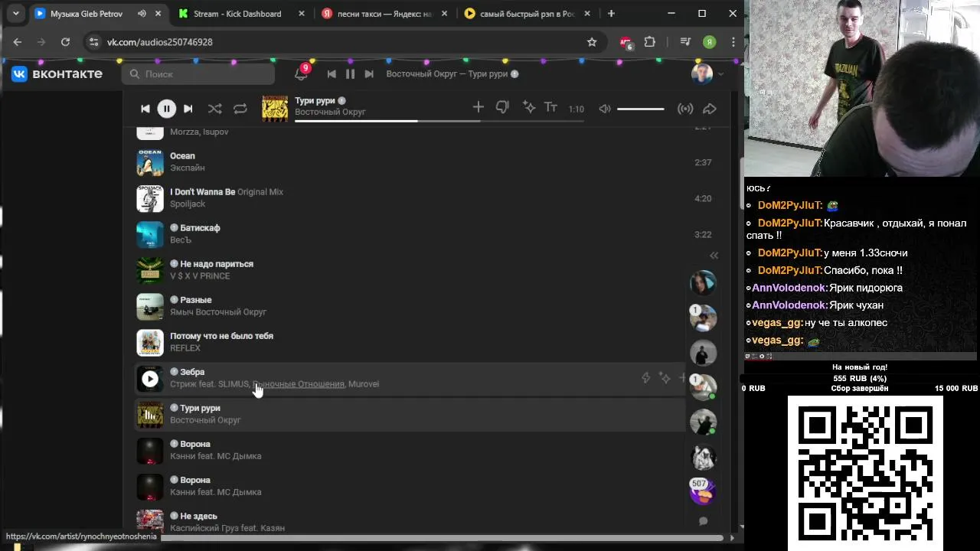This screenshot has height=551, width=980.
Task: Open the chat avatar with 507 badge
Action: click(x=703, y=491)
